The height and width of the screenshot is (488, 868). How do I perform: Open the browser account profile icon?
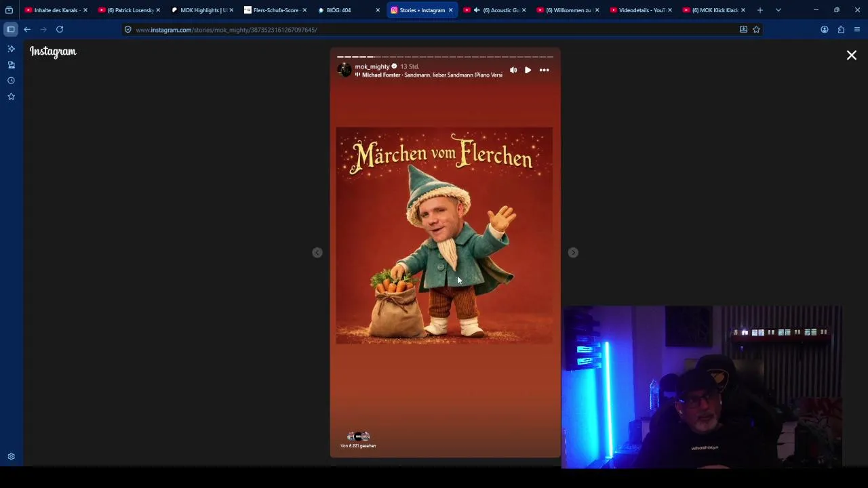click(825, 29)
